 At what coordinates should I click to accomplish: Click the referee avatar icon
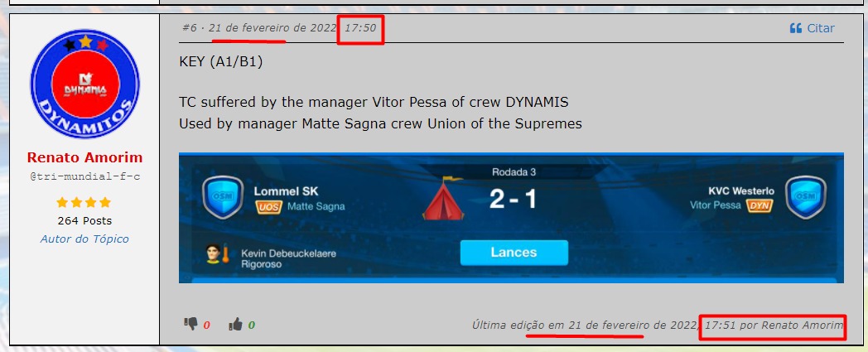tap(218, 254)
